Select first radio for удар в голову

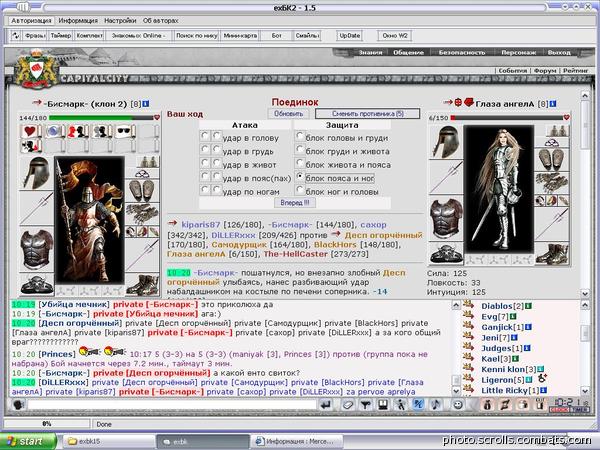tap(205, 135)
